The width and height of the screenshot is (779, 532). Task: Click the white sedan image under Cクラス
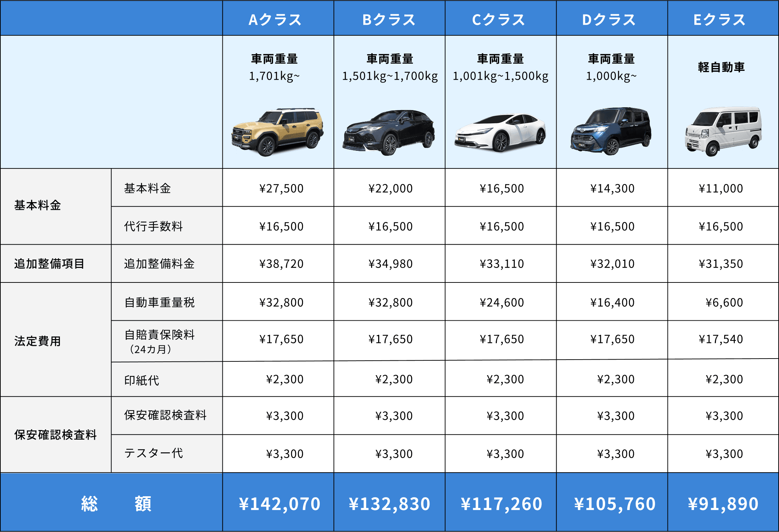pos(500,133)
